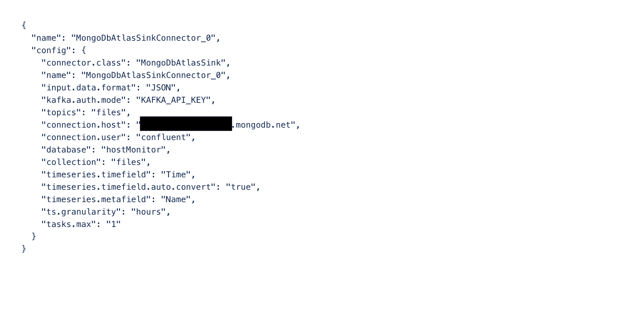Click the "hours" granularity value
This screenshot has height=316, width=644.
click(148, 212)
